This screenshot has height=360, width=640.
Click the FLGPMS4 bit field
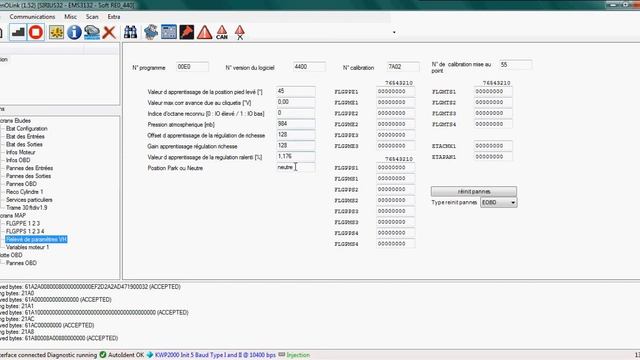[396, 244]
